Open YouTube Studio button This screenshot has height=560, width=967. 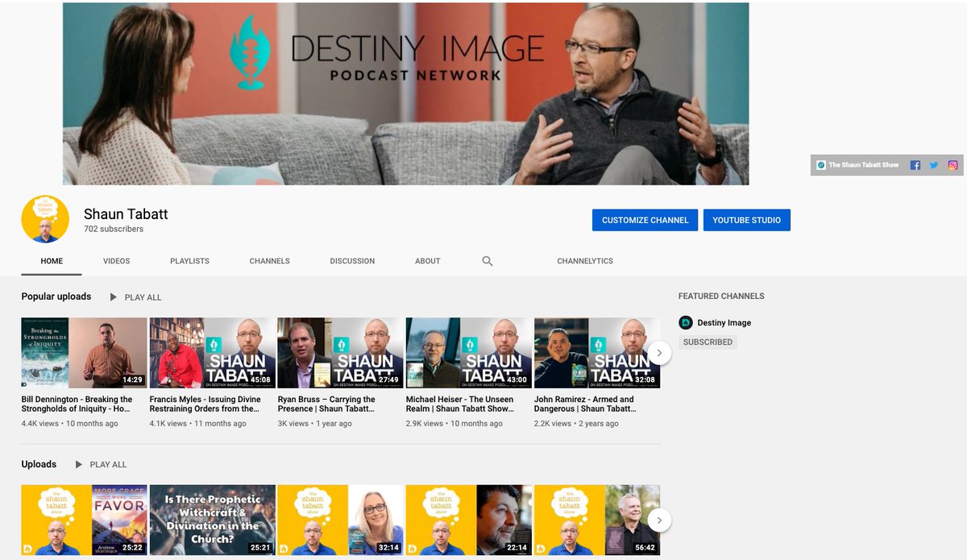pyautogui.click(x=746, y=220)
